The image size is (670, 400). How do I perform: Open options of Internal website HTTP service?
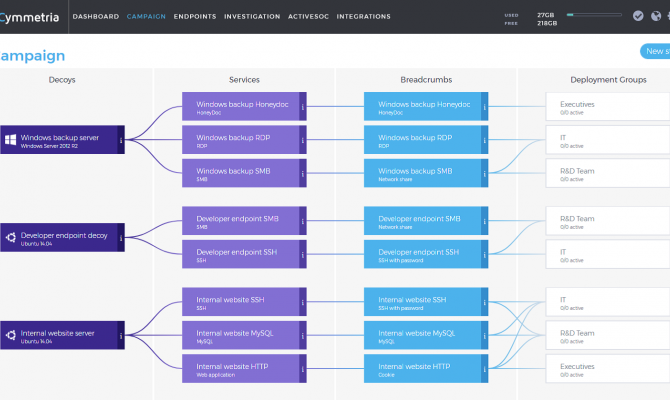pyautogui.click(x=303, y=369)
